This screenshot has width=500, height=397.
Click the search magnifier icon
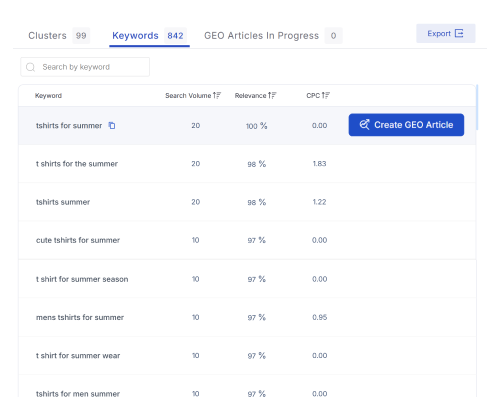pyautogui.click(x=31, y=67)
